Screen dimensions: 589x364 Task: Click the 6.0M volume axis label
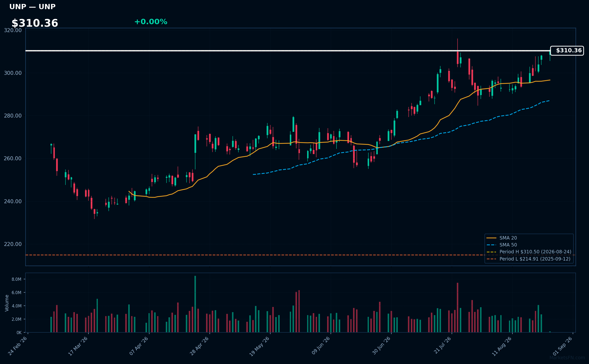(17, 293)
